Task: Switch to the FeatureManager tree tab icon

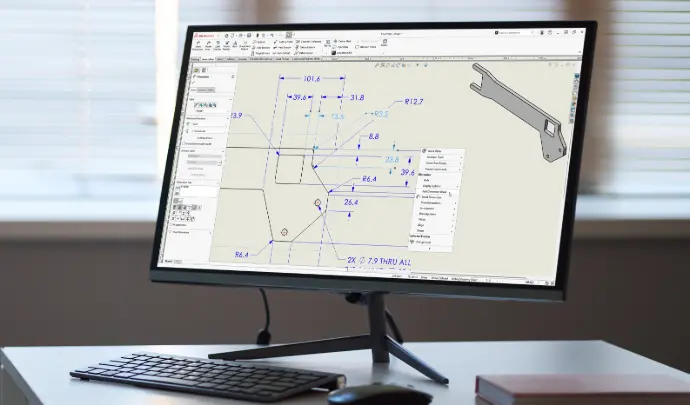Action: (196, 70)
